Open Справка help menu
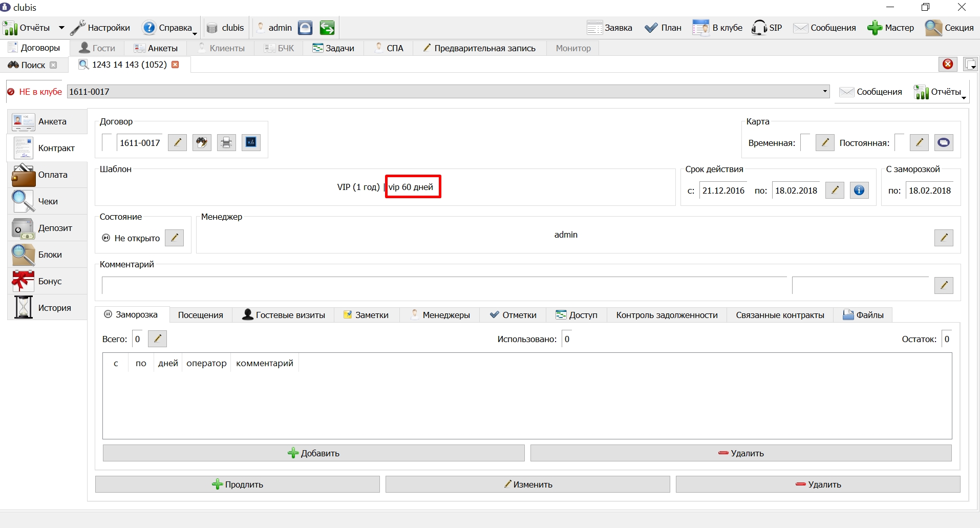This screenshot has width=980, height=528. coord(169,28)
